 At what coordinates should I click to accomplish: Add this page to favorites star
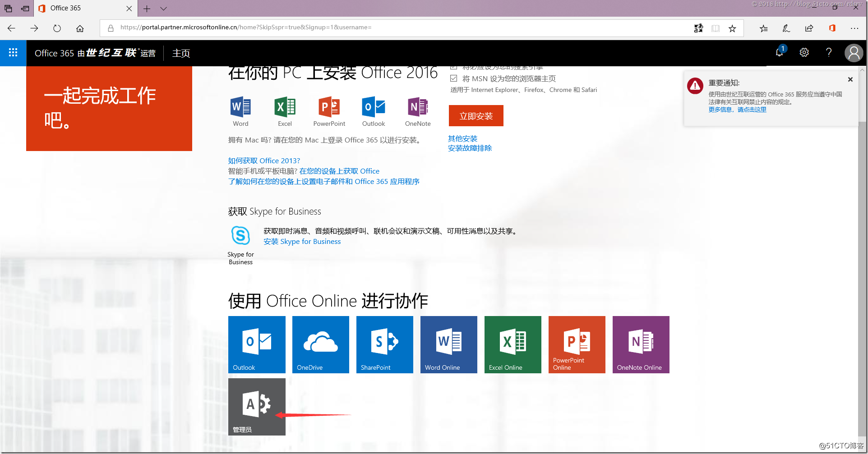tap(732, 28)
